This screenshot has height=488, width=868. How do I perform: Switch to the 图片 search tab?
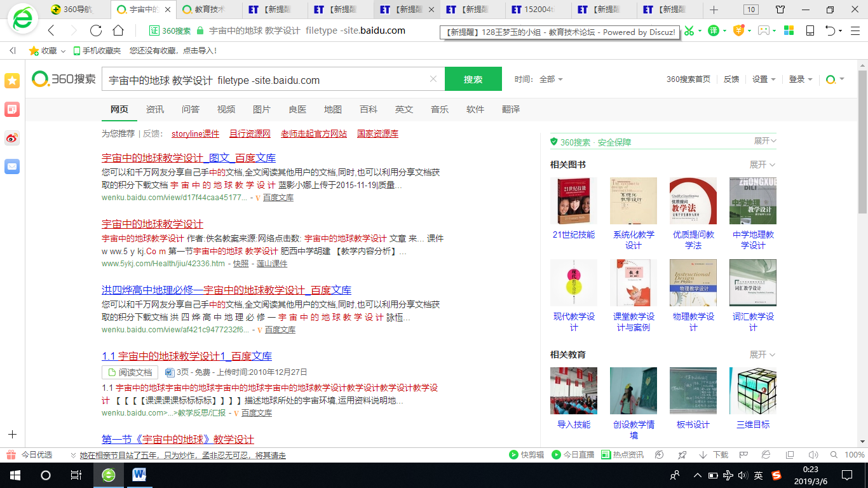pos(262,109)
